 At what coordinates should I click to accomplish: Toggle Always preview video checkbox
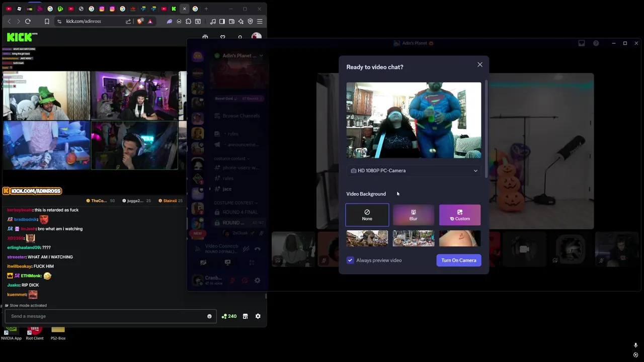[350, 260]
